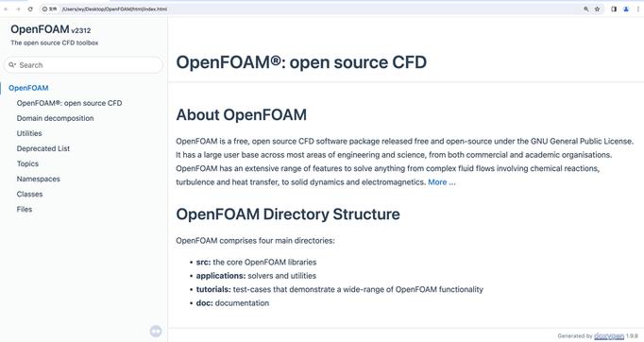Image resolution: width=644 pixels, height=342 pixels.
Task: Click the circular sync toggle at sidebar bottom
Action: click(156, 331)
